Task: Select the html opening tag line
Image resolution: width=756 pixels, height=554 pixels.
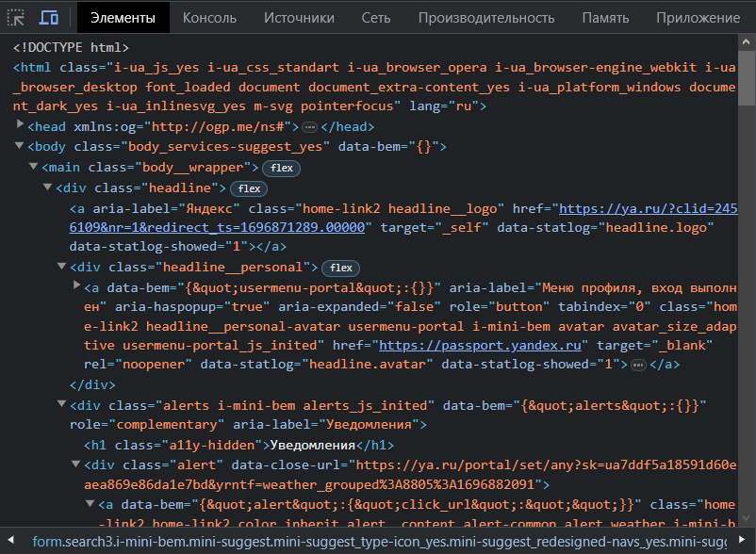Action: (x=374, y=87)
